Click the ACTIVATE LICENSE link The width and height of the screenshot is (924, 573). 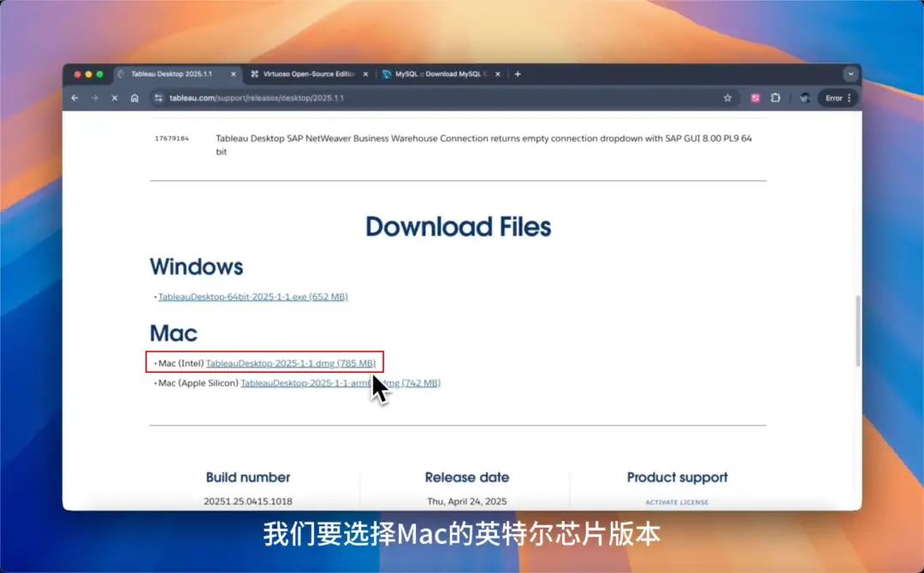click(677, 502)
